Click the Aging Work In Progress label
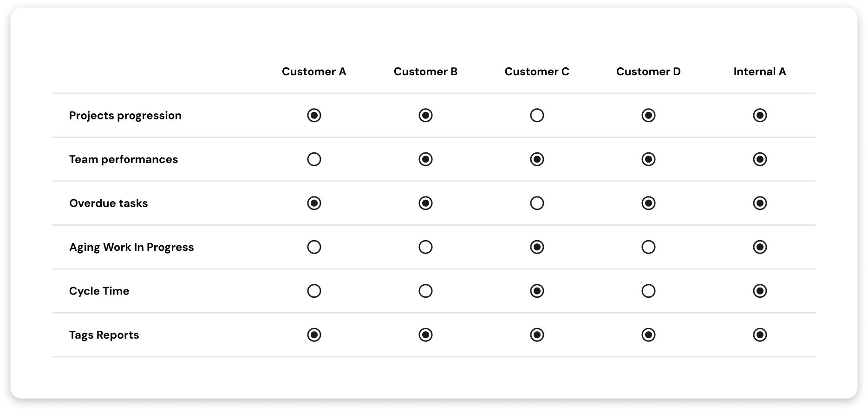Screen dimensions: 868x412 pyautogui.click(x=131, y=247)
